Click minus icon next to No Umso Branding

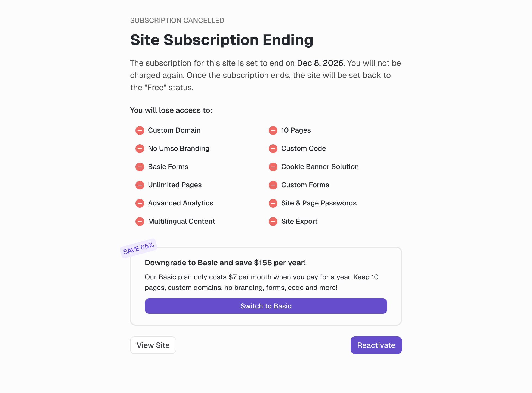pos(140,149)
